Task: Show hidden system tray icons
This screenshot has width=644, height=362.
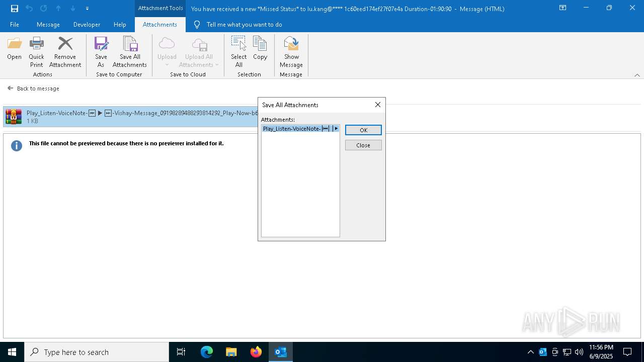Action: (530, 352)
